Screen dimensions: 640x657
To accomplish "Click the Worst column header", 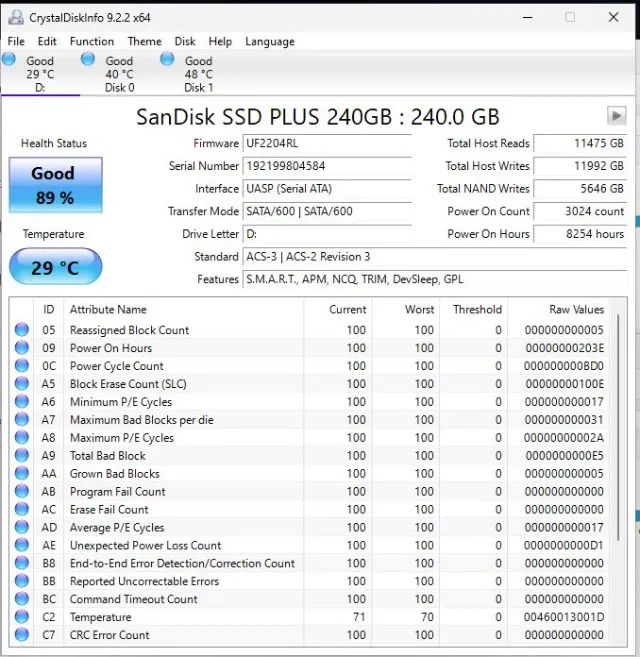I will pos(406,310).
